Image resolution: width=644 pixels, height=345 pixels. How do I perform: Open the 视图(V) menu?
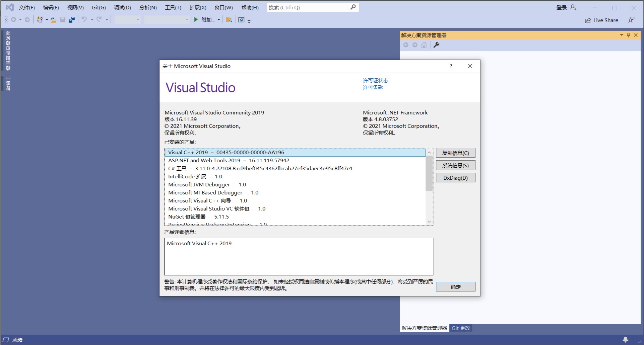75,7
